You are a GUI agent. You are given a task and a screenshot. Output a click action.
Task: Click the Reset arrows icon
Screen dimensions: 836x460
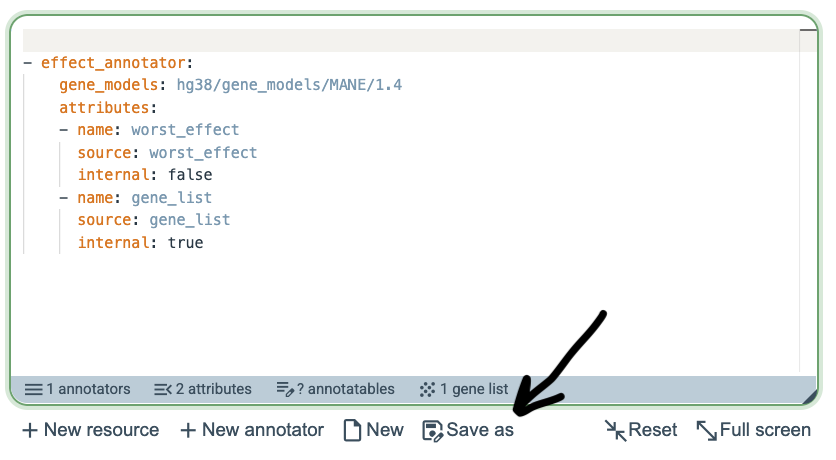pos(615,430)
